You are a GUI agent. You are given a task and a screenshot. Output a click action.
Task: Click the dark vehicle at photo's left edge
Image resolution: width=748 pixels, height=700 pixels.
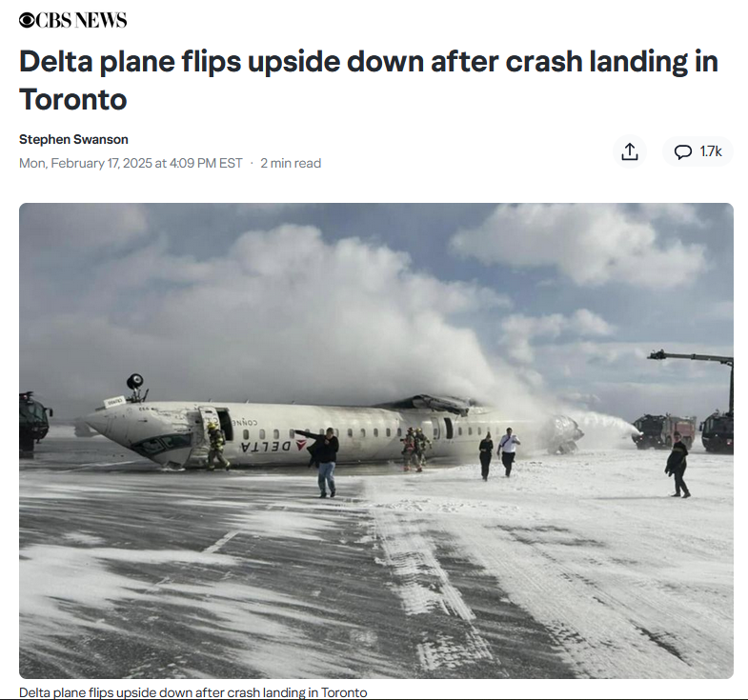point(34,421)
